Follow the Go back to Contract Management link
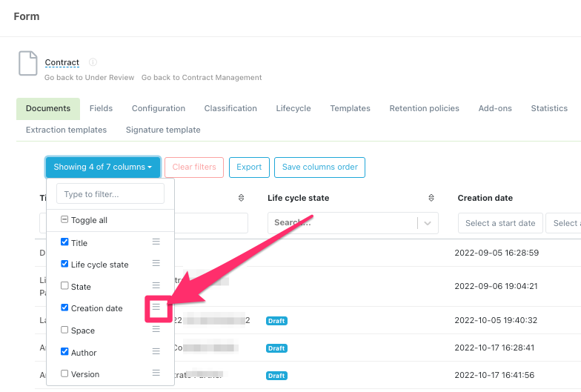581x392 pixels. pyautogui.click(x=202, y=77)
